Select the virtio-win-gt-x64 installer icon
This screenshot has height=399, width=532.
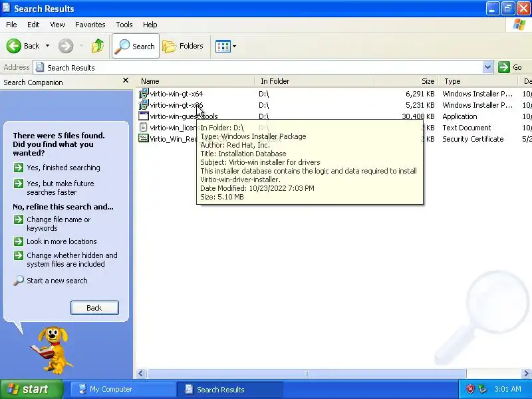(x=144, y=93)
